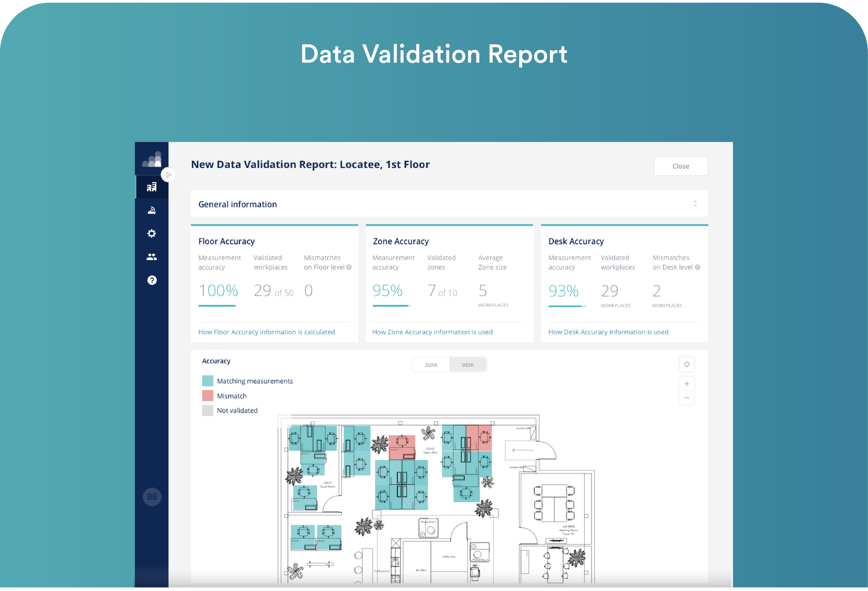Recenter floor plan with target icon

click(686, 364)
